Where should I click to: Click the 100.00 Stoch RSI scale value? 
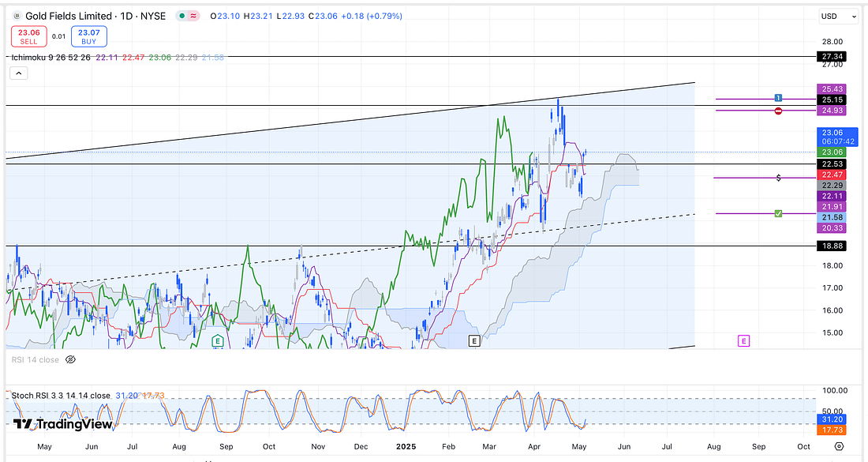[x=834, y=391]
